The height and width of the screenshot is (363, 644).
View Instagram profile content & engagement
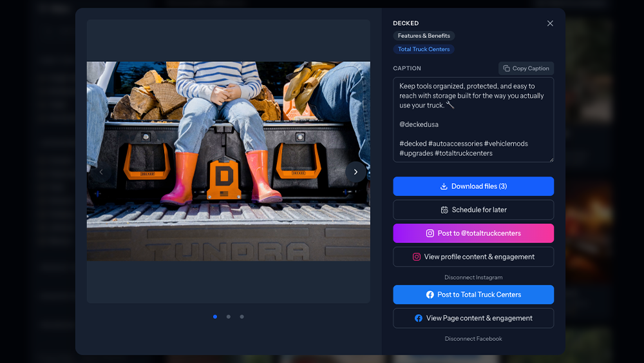473,257
